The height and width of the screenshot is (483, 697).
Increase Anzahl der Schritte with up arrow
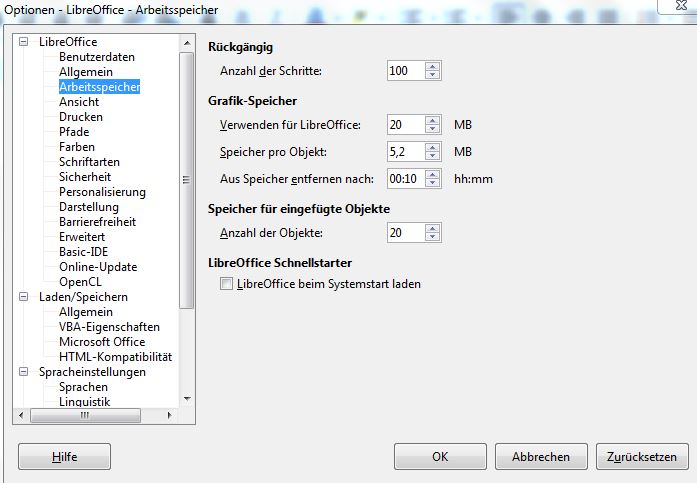pos(433,66)
